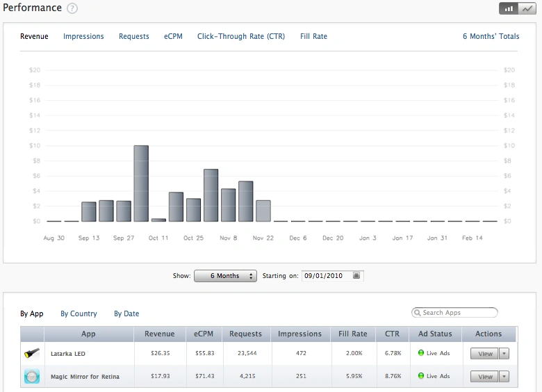This screenshot has height=392, width=542.
Task: Open the Performance help question mark icon
Action: (72, 8)
